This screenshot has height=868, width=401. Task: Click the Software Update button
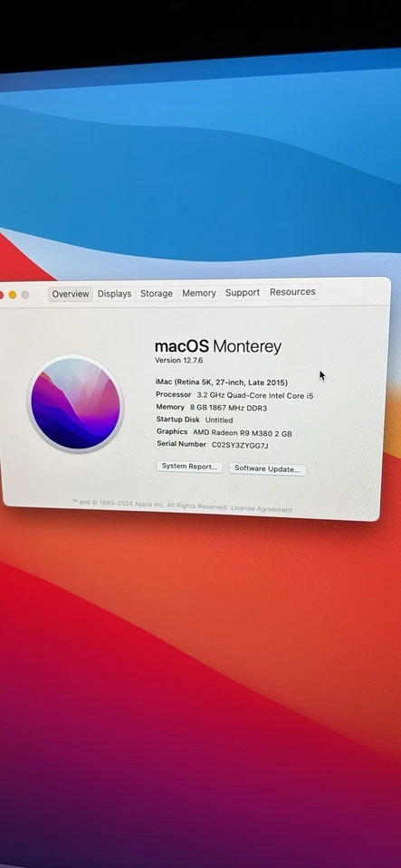click(x=267, y=469)
